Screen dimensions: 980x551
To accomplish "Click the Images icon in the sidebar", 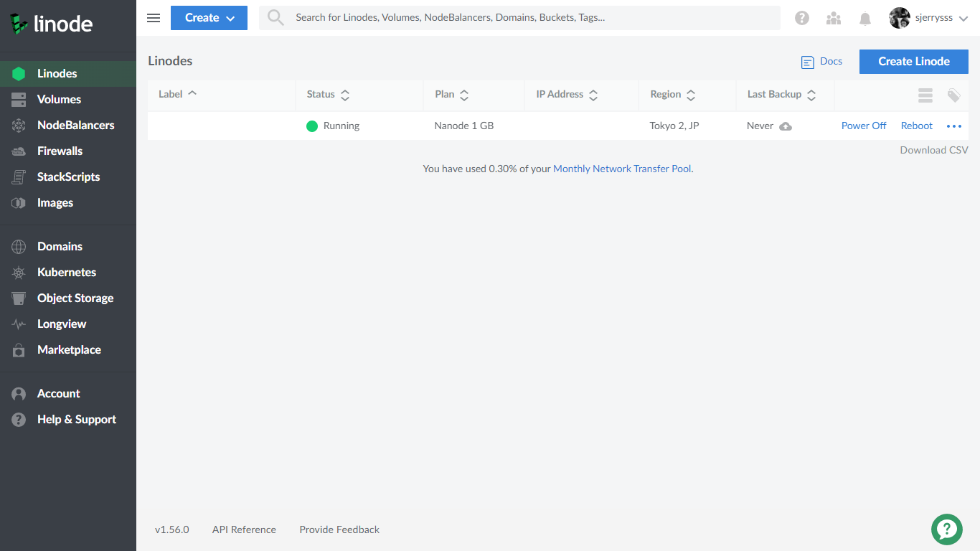I will tap(19, 203).
